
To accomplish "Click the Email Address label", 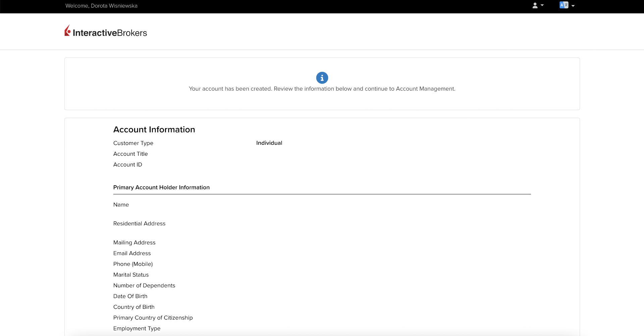I will coord(132,253).
